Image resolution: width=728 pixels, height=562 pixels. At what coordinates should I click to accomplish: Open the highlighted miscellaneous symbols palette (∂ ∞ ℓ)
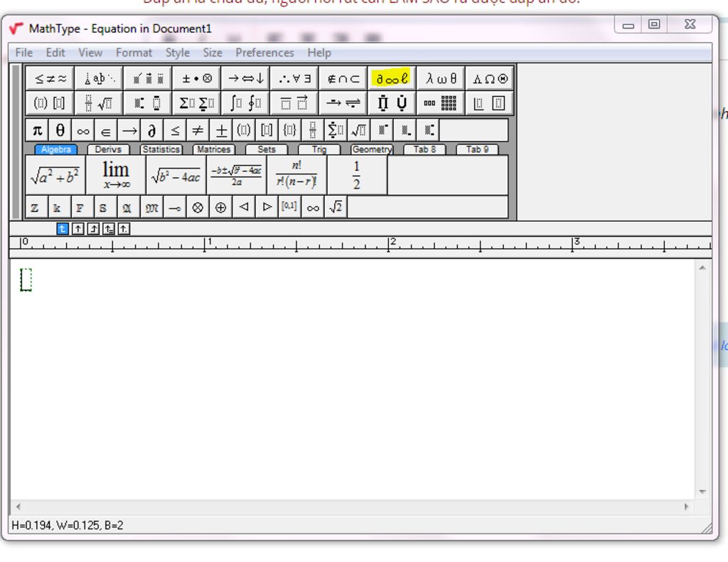tap(392, 78)
